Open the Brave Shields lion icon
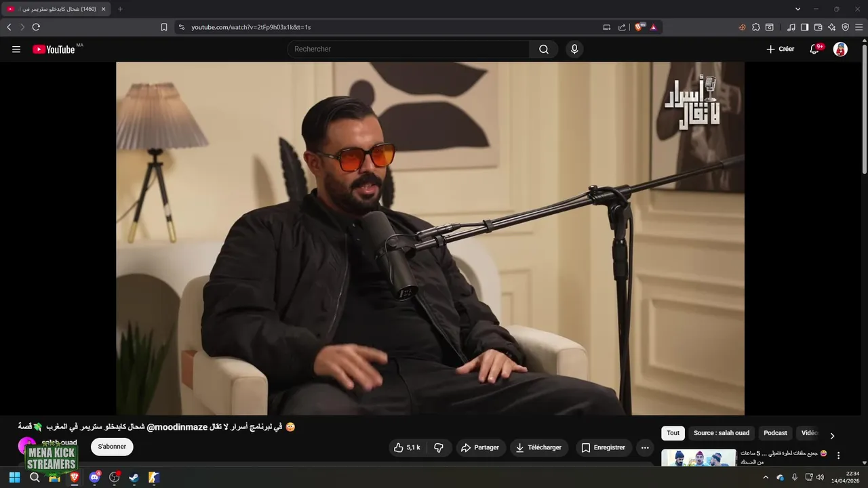 (639, 27)
